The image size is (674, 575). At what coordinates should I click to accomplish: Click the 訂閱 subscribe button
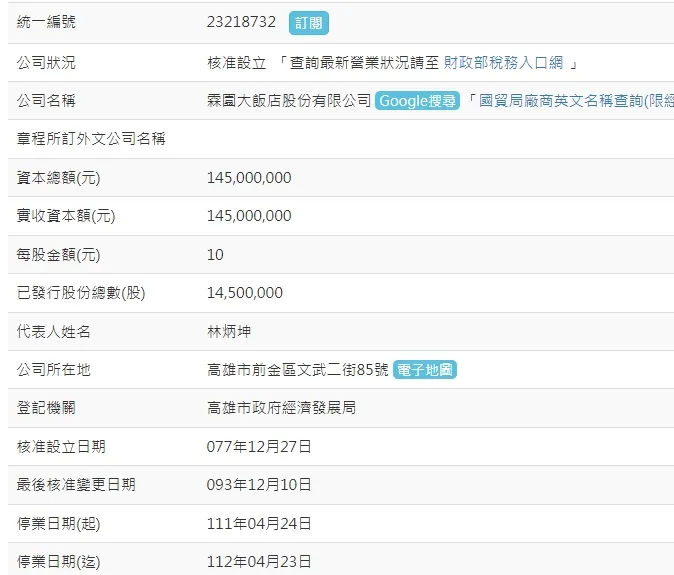coord(308,23)
